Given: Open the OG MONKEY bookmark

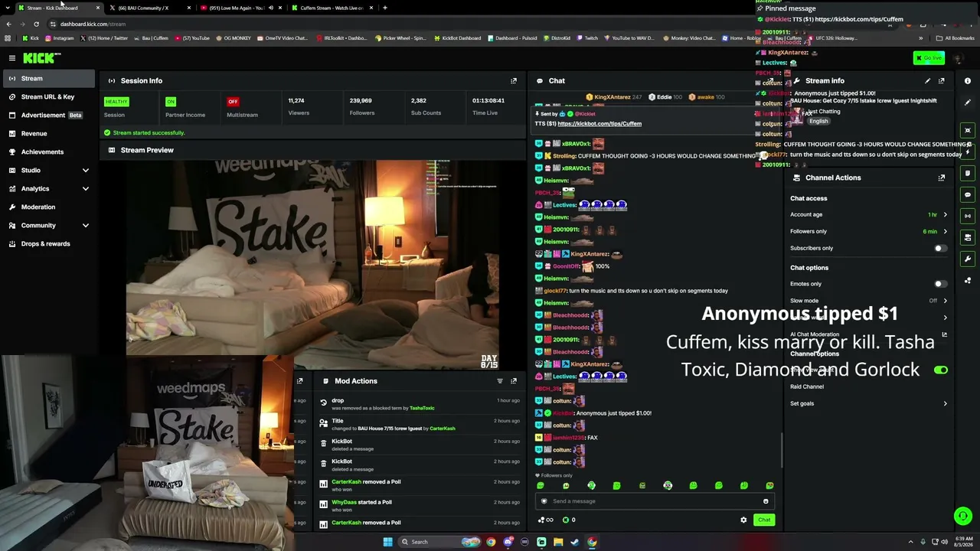Looking at the screenshot, I should click(x=235, y=37).
